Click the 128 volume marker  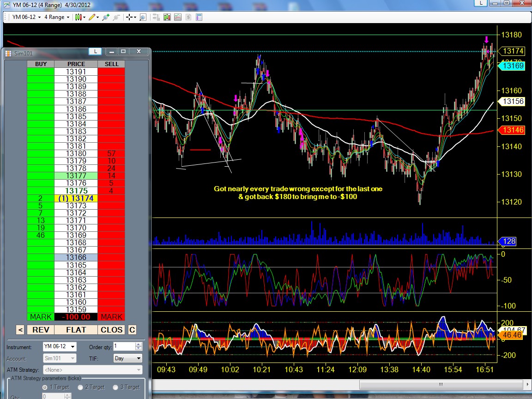508,241
